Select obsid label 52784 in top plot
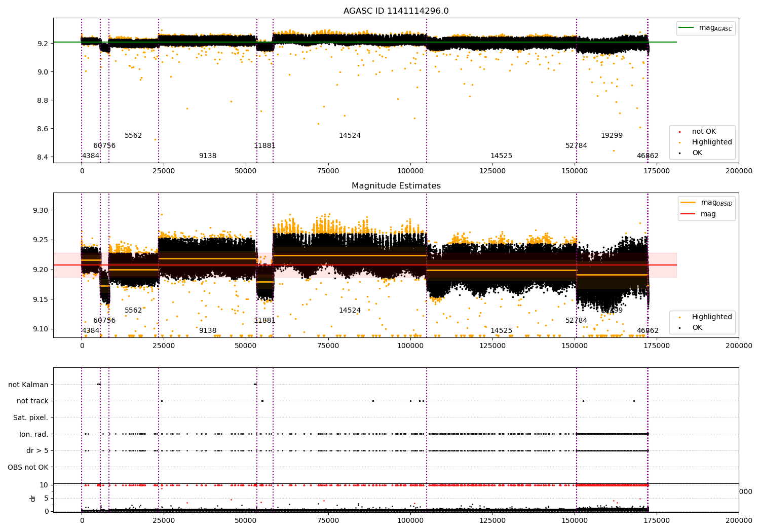The width and height of the screenshot is (760, 532). pos(577,146)
